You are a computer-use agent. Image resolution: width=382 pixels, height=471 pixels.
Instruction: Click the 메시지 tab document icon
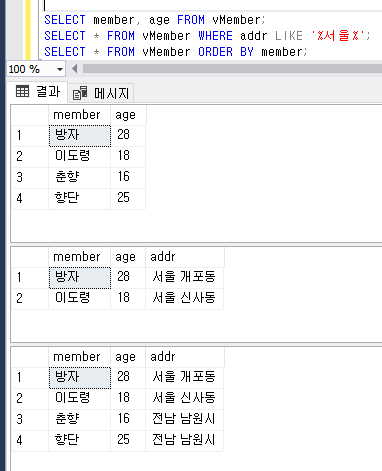80,93
